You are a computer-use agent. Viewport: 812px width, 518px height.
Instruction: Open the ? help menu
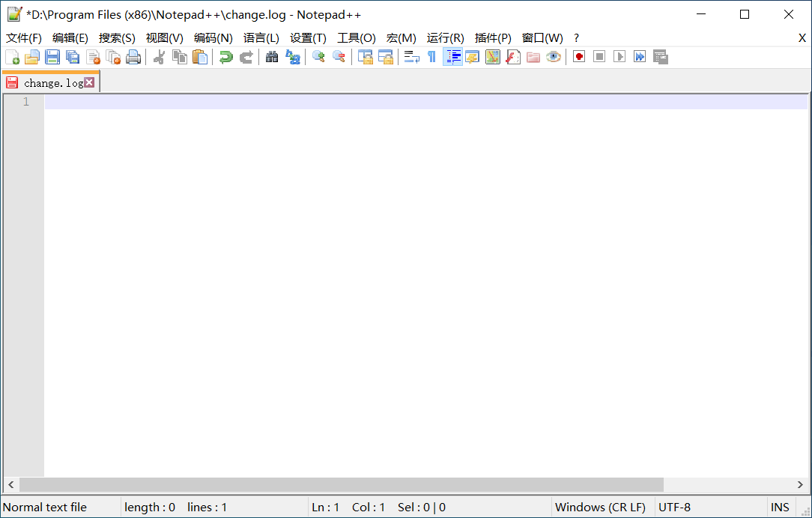coord(576,37)
